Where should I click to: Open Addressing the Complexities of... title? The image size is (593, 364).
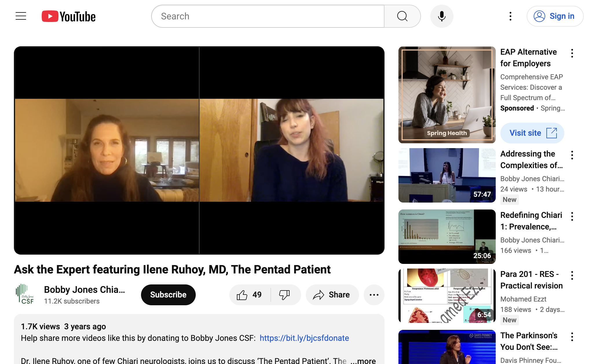(x=532, y=159)
